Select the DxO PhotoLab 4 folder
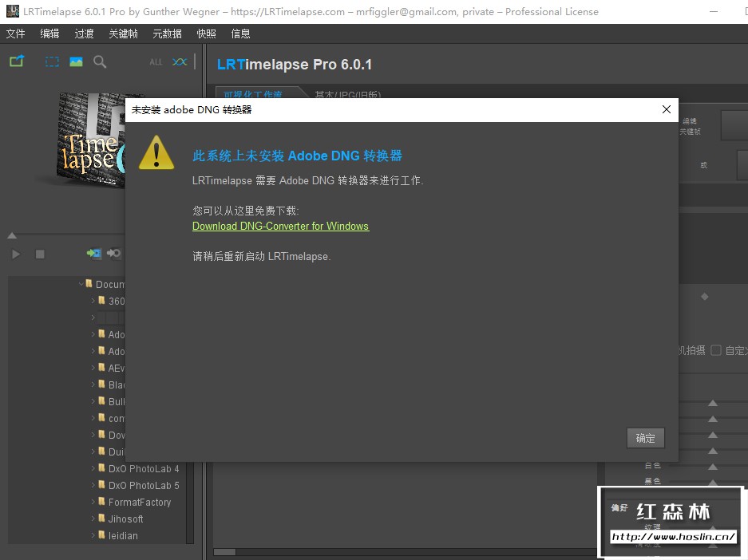This screenshot has width=748, height=560. 144,468
